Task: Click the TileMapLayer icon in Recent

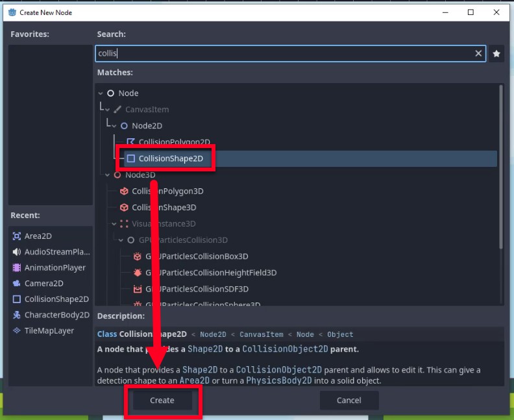Action: click(x=17, y=330)
